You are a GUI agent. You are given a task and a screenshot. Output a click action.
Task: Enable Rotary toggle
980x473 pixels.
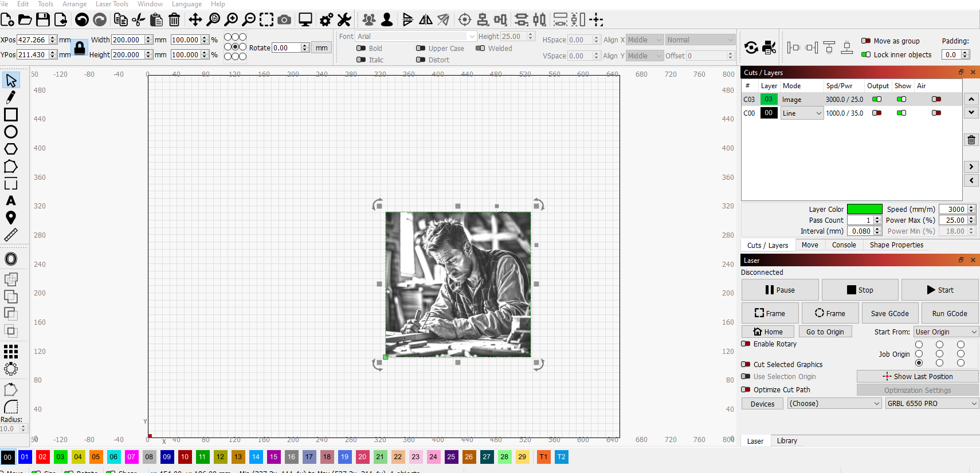point(746,344)
